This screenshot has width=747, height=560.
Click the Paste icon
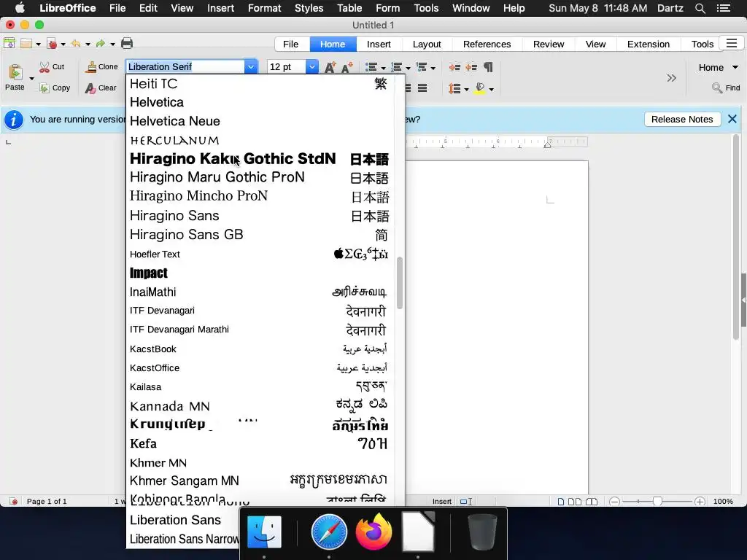[15, 72]
